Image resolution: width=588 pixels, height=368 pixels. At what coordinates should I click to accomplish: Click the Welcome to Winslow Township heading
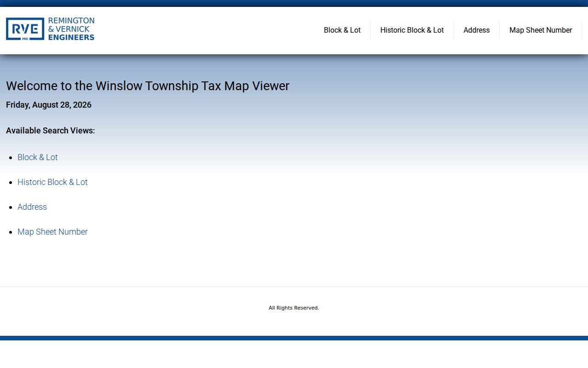(x=147, y=86)
